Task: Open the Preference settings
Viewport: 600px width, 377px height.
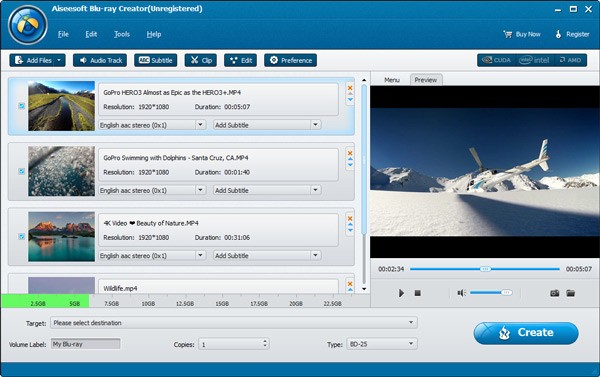Action: tap(290, 60)
